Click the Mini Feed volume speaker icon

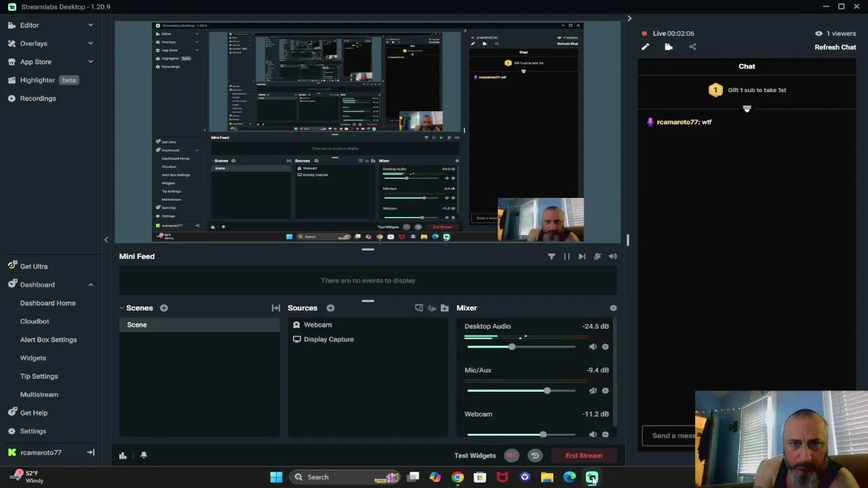coord(613,256)
